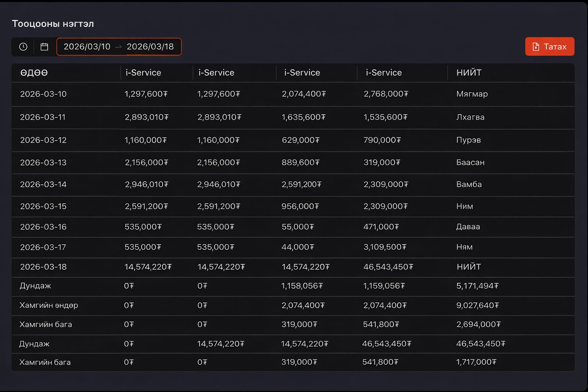Click the 9,027,640₮ total value
The height and width of the screenshot is (392, 588).
click(x=477, y=305)
